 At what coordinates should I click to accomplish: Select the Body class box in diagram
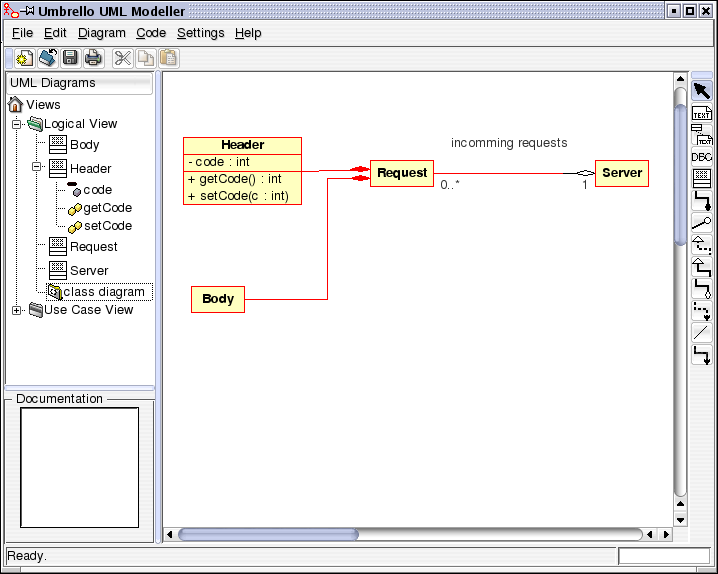[218, 299]
